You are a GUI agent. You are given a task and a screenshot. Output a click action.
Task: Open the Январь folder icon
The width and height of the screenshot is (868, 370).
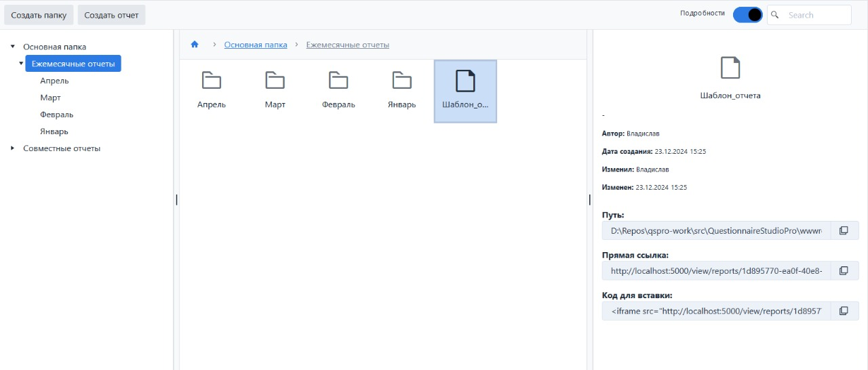pos(402,81)
